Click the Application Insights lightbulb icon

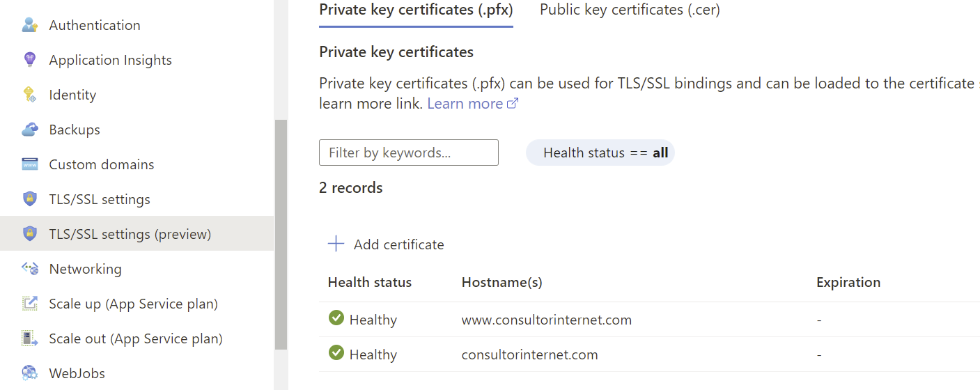coord(29,60)
